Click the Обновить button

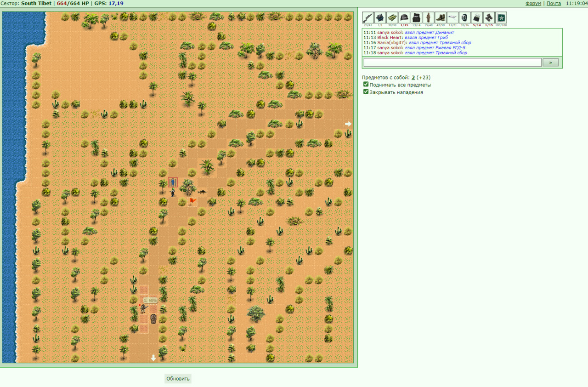click(178, 379)
